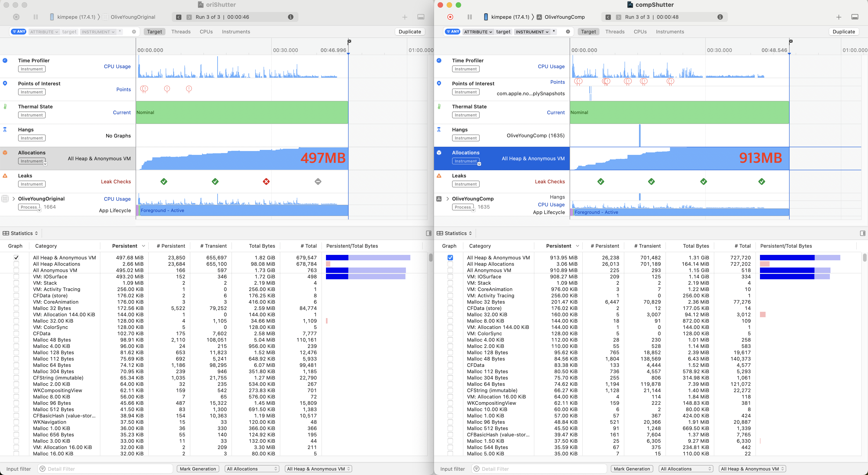Screen dimensions: 868x475
Task: Uncheck All Heap & Anonymous VM in compShutter
Action: 450,258
